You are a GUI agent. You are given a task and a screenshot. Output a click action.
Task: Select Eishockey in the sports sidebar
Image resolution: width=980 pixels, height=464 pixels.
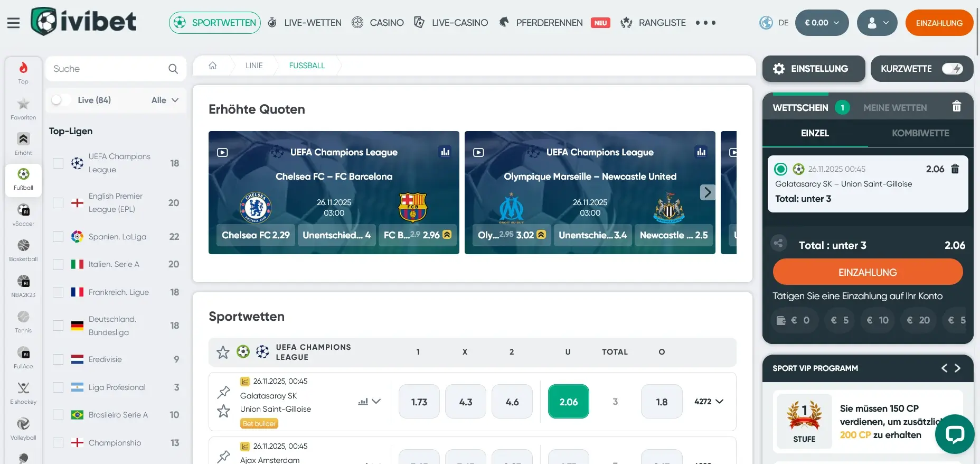[23, 393]
